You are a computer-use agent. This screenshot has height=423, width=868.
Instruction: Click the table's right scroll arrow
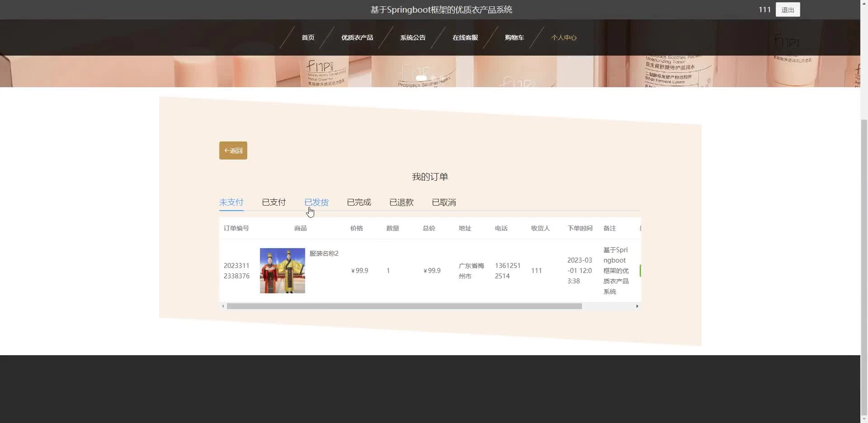[x=637, y=306]
